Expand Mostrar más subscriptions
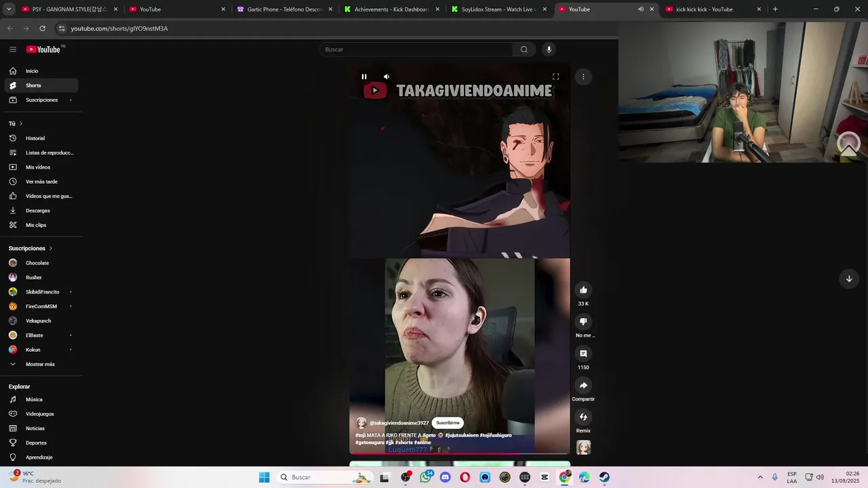 point(41,364)
